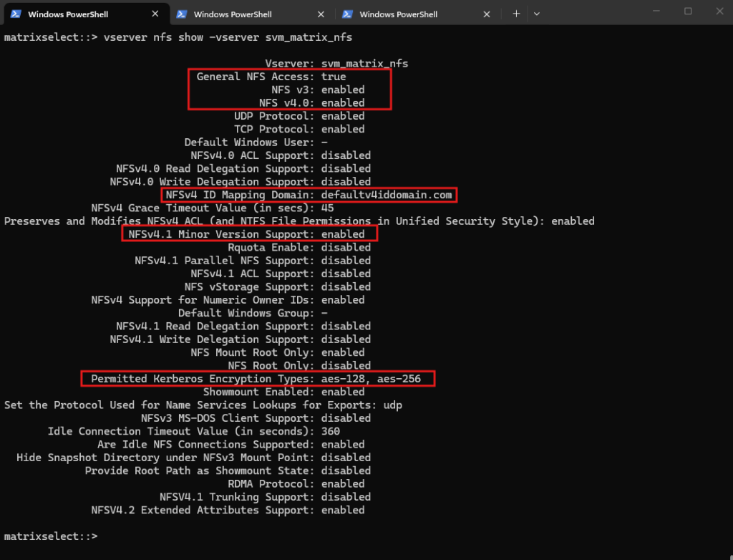Click the defaultv4iddomain.com mapping domain value

(x=387, y=195)
